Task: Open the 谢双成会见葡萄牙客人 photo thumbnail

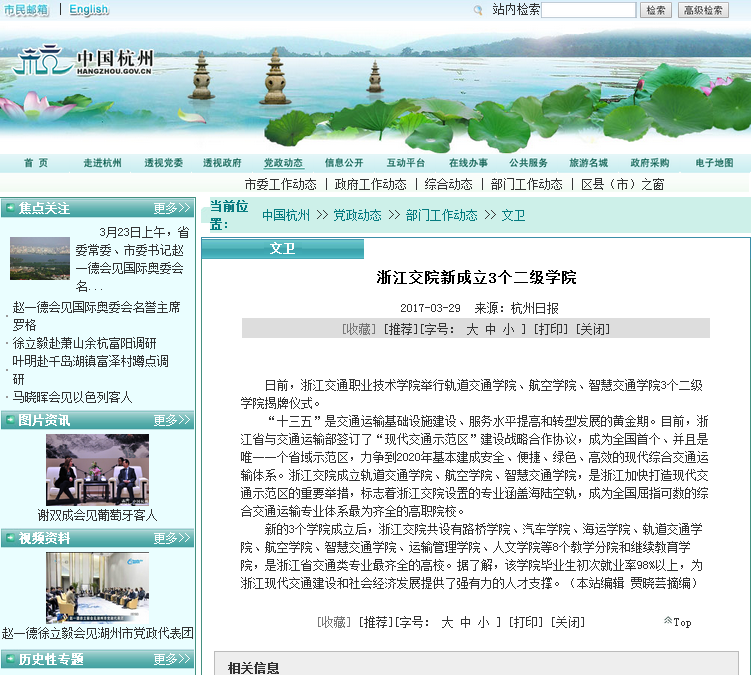Action: [x=97, y=469]
